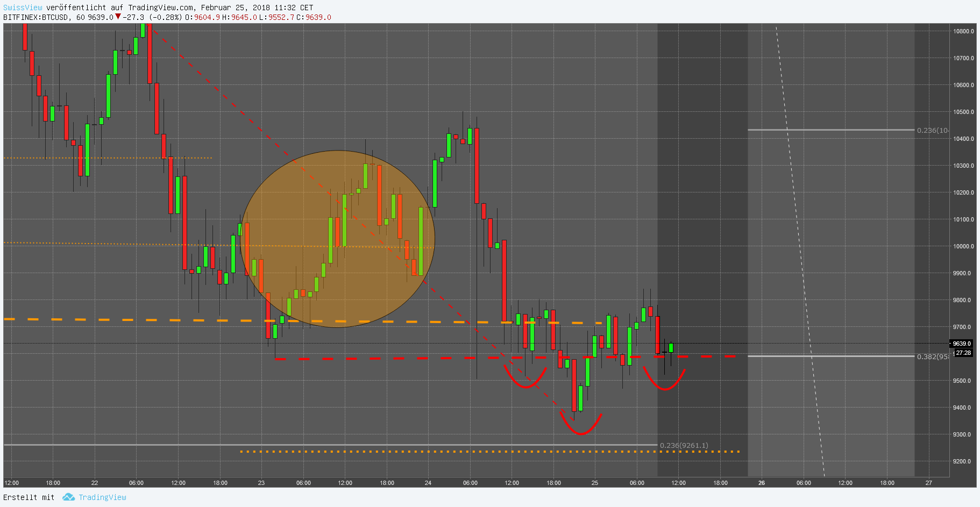Select the BITFINEX:BTCUSD symbol text
The image size is (980, 507).
pos(36,17)
